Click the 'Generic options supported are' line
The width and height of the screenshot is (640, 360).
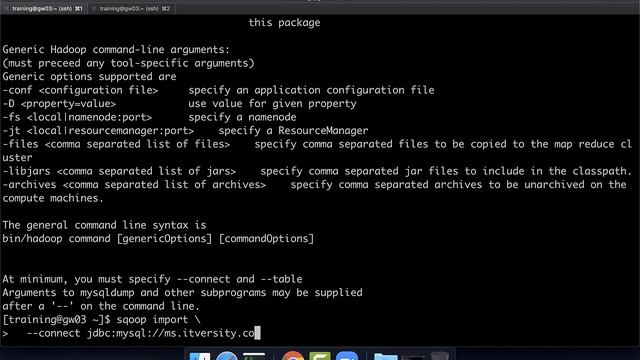(89, 77)
